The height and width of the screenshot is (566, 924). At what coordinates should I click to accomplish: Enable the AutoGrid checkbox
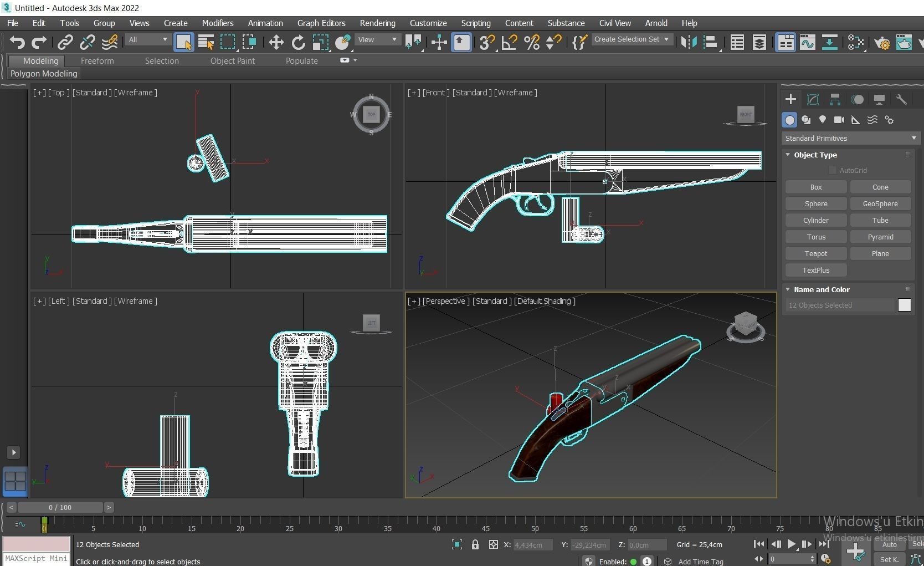tap(832, 170)
